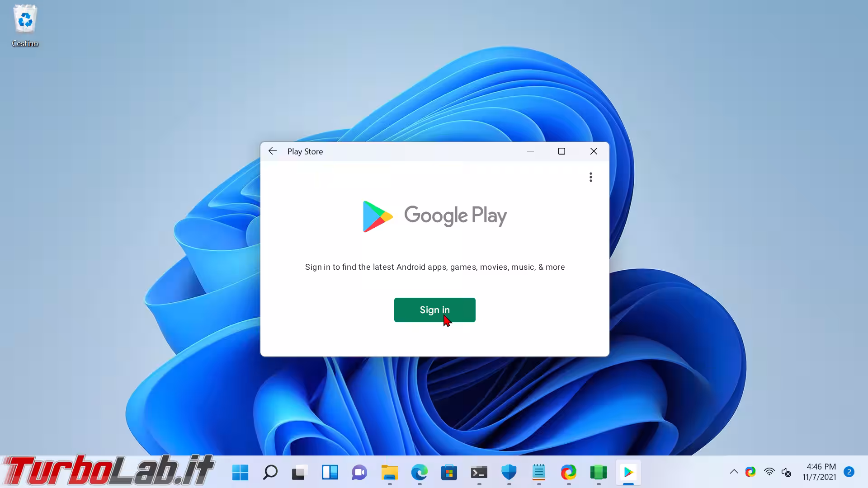Open the Windows Start menu
This screenshot has width=868, height=488.
240,473
